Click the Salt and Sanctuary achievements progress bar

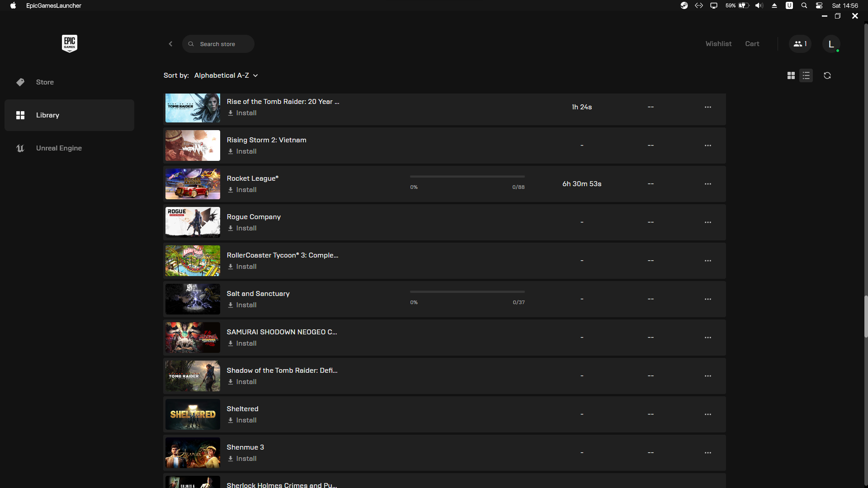click(x=467, y=292)
